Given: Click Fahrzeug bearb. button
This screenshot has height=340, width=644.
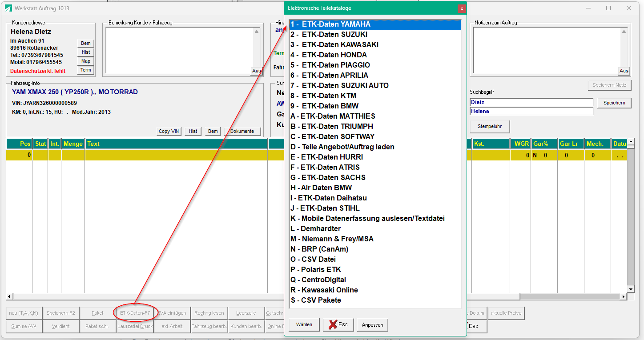Looking at the screenshot, I should 209,326.
